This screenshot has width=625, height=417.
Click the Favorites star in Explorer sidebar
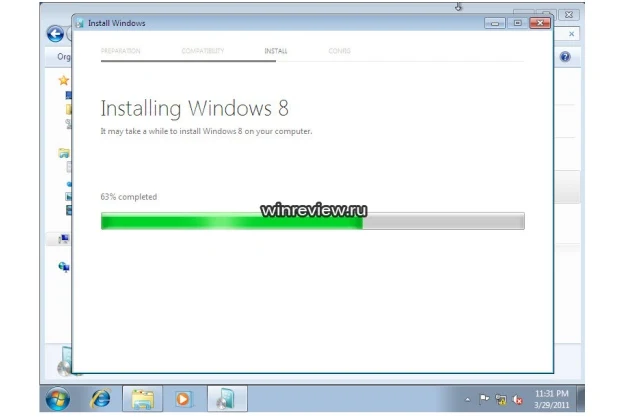(64, 80)
